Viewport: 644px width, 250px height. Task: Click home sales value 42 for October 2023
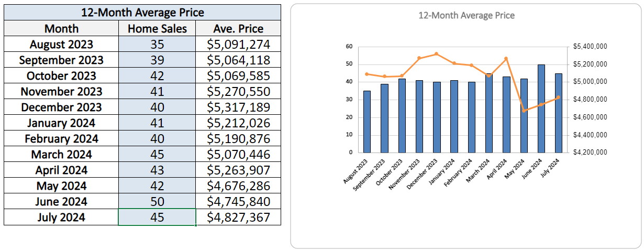point(157,75)
